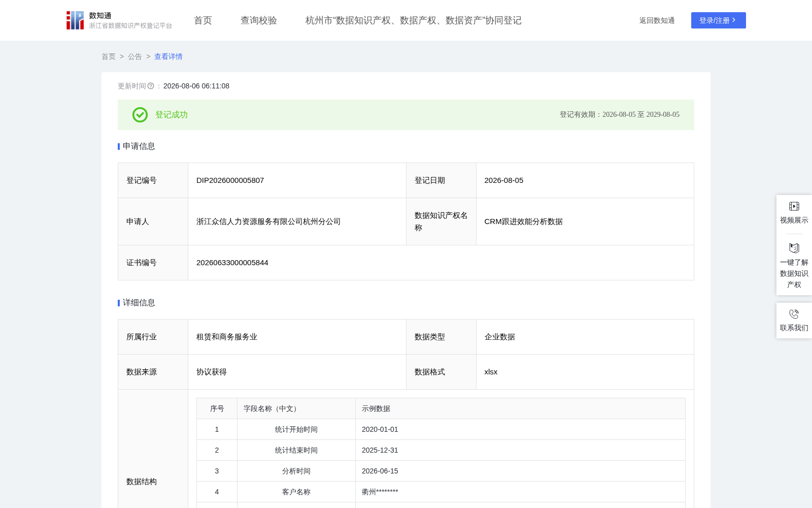Click the sample value 衢州********

click(380, 492)
